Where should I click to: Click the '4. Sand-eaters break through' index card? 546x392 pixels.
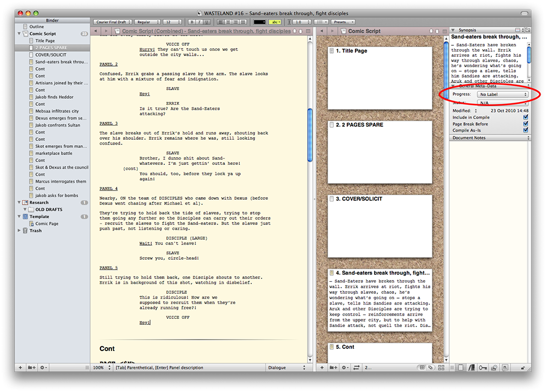(x=379, y=300)
